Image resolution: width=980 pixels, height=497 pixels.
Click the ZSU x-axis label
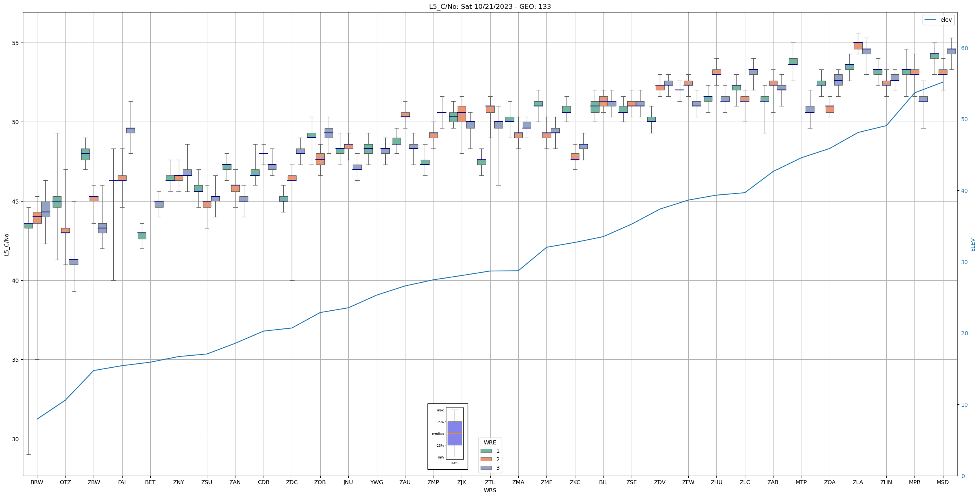[207, 482]
